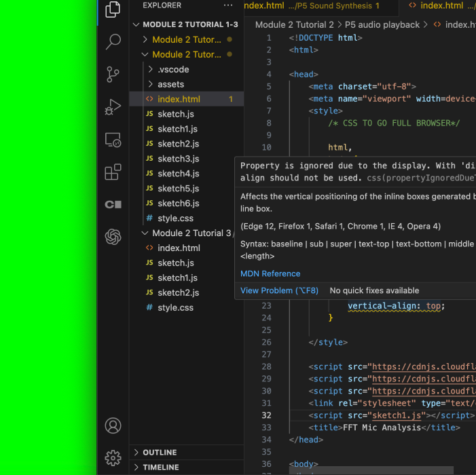Viewport: 476px width, 475px height.
Task: Click the sketch1.js script source on line 32
Action: [397, 415]
